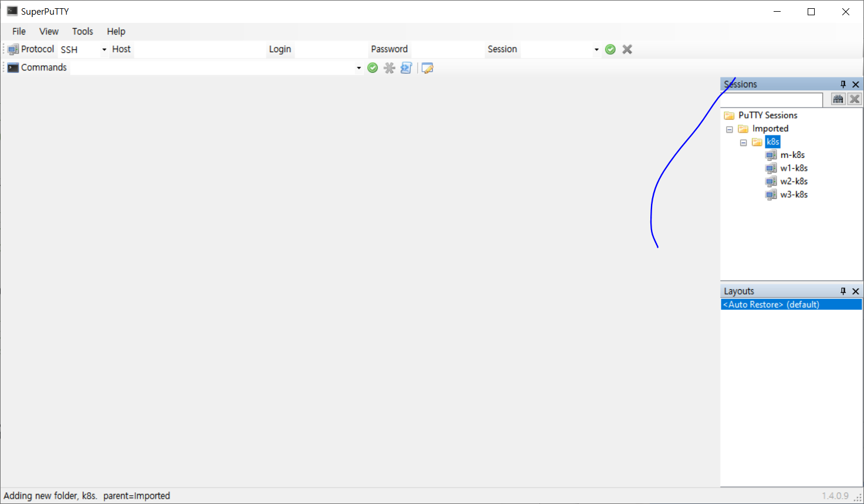Open the File menu
The image size is (864, 504).
19,31
